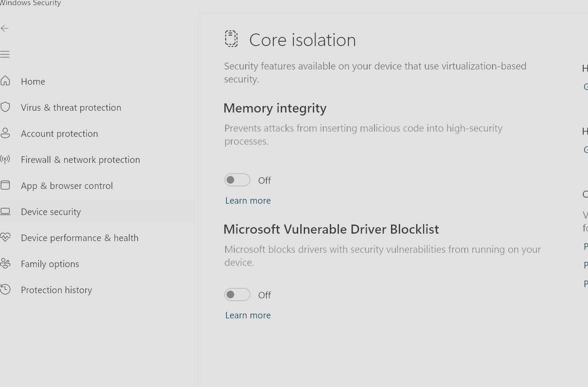588x387 pixels.
Task: Click the App & browser control window icon
Action: (x=5, y=185)
